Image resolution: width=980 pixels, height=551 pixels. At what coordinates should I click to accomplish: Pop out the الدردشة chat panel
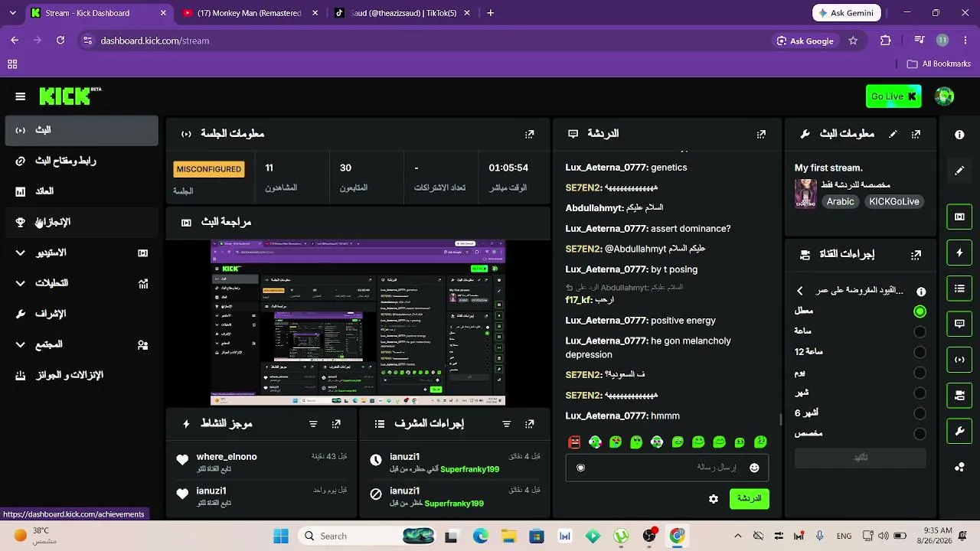click(x=761, y=134)
